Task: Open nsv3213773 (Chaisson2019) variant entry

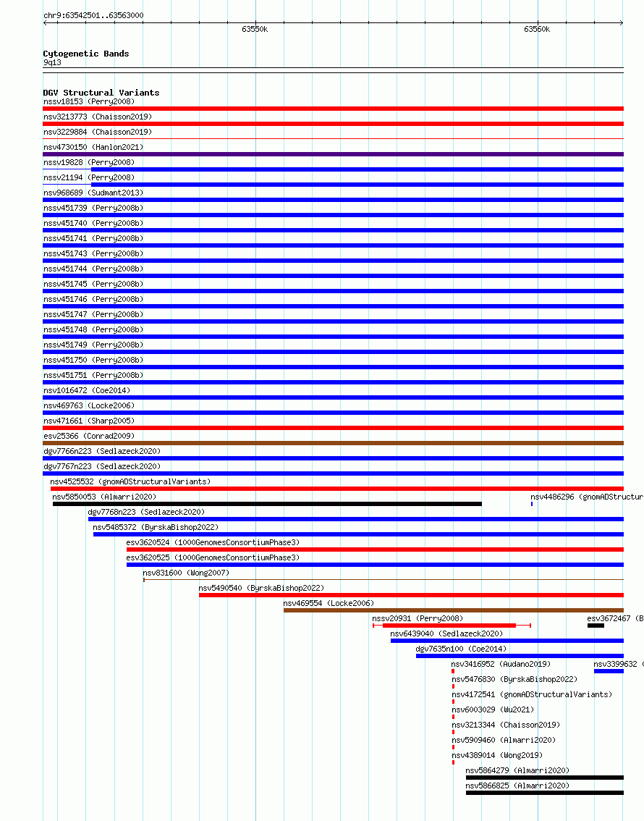Action: pos(98,117)
